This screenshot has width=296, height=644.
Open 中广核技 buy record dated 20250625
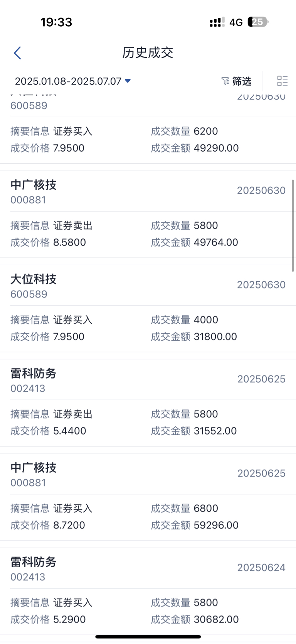[x=148, y=497]
